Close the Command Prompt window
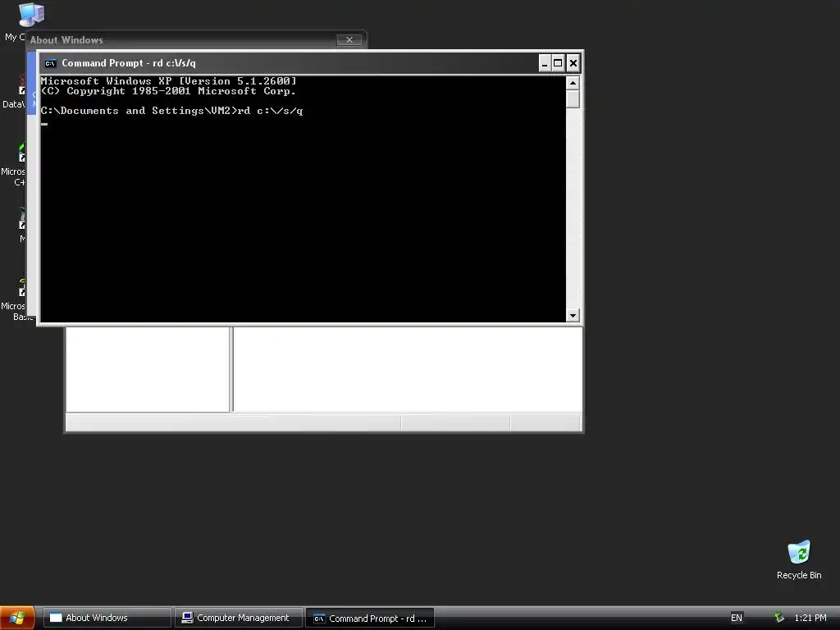This screenshot has width=840, height=630. tap(573, 63)
